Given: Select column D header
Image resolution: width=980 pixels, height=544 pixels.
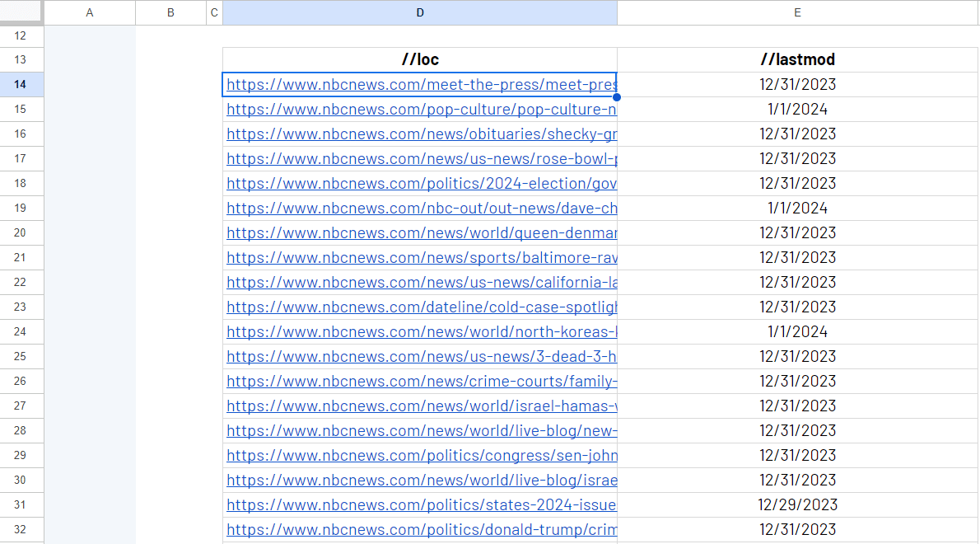Looking at the screenshot, I should pos(420,12).
